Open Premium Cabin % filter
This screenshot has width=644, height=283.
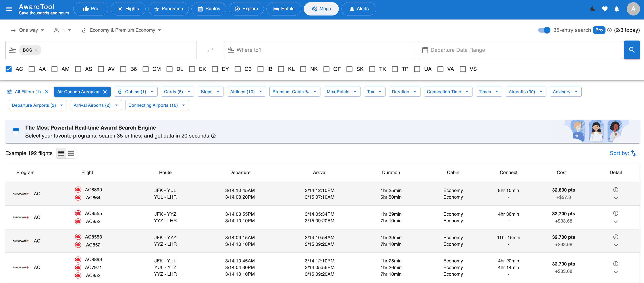[295, 92]
